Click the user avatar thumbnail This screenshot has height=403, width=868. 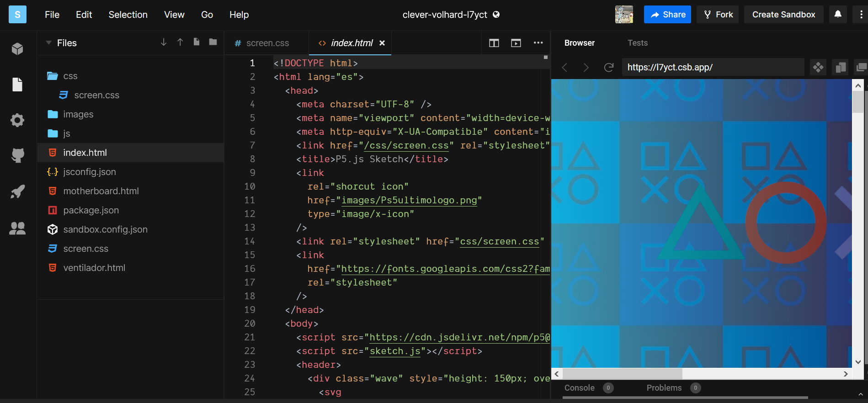tap(624, 15)
